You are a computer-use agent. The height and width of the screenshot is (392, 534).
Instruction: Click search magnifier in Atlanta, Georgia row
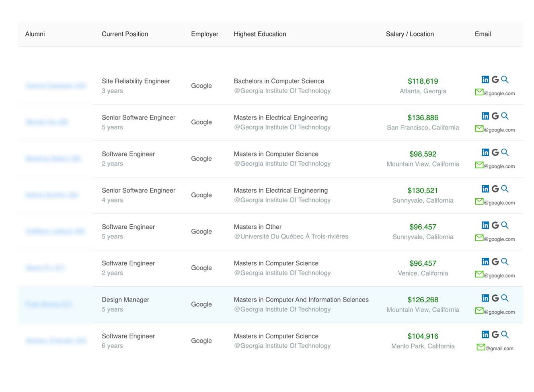(505, 80)
